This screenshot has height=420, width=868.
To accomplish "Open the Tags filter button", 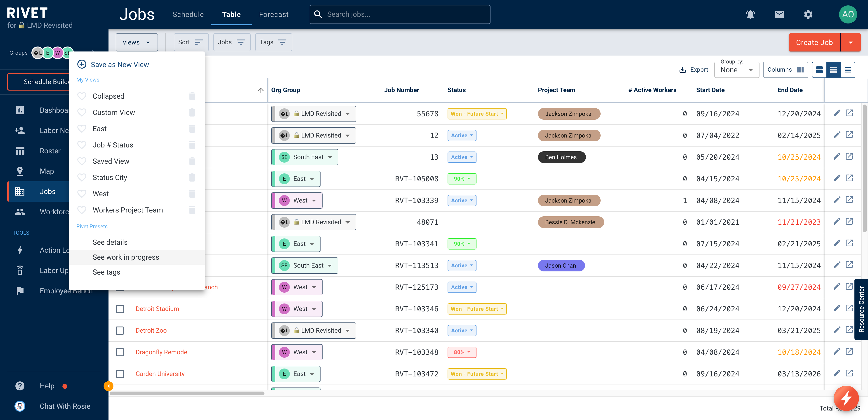I will point(273,42).
